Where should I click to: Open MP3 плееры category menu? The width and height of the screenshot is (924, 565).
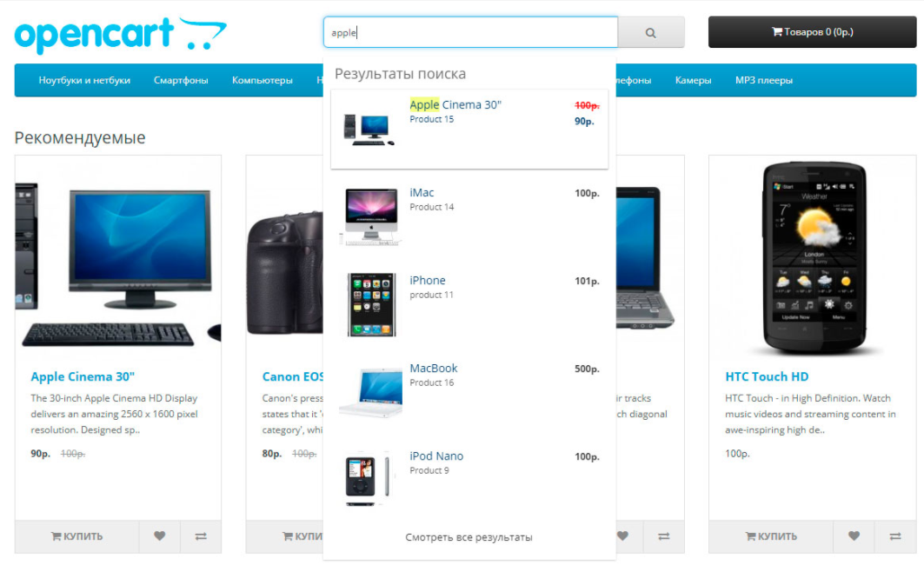(764, 80)
